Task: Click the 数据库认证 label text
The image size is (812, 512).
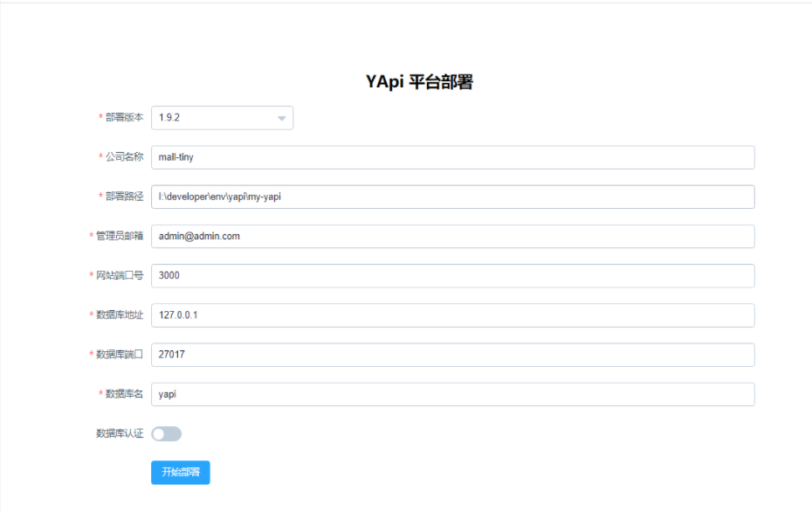Action: 120,433
